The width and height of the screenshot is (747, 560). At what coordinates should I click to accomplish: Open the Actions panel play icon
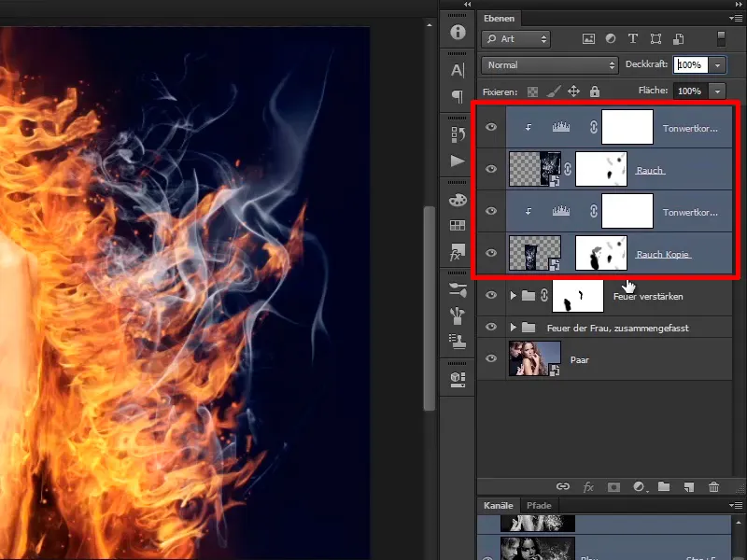[458, 161]
